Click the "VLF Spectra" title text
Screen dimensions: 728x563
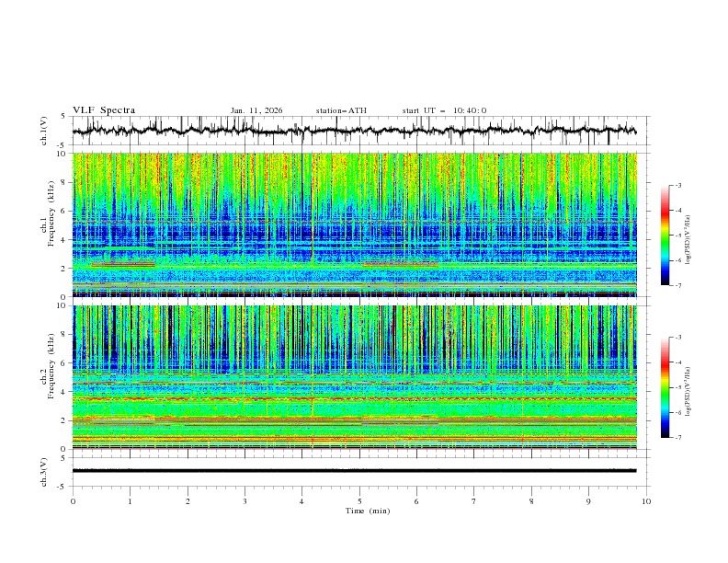104,110
